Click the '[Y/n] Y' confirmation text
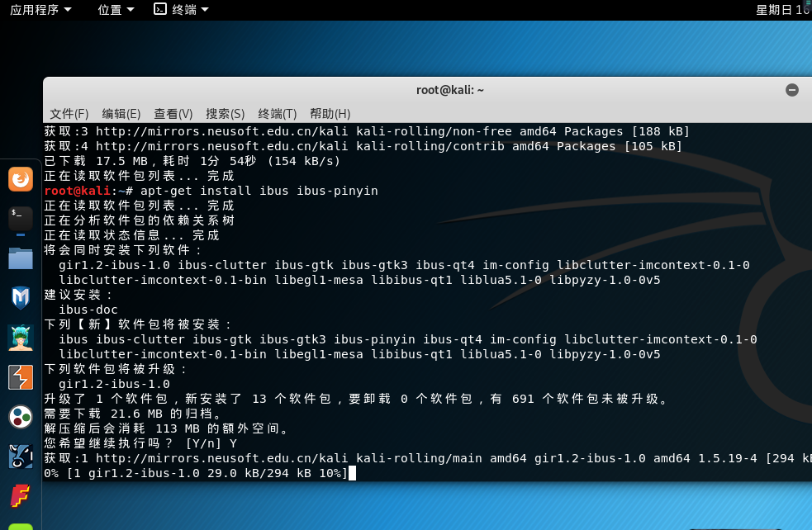Image resolution: width=812 pixels, height=530 pixels. (211, 443)
